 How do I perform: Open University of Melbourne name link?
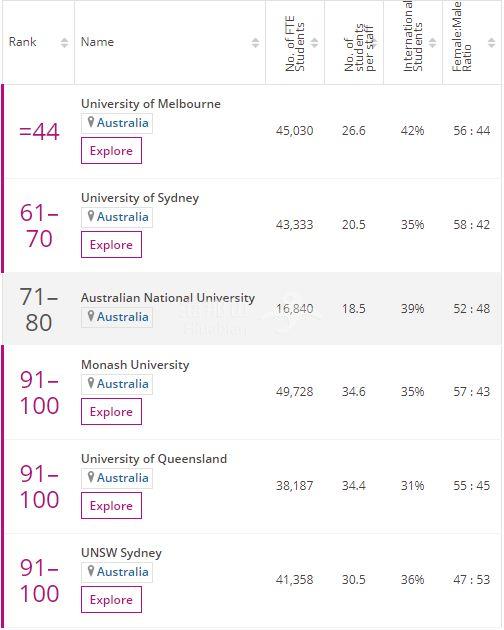pos(151,104)
